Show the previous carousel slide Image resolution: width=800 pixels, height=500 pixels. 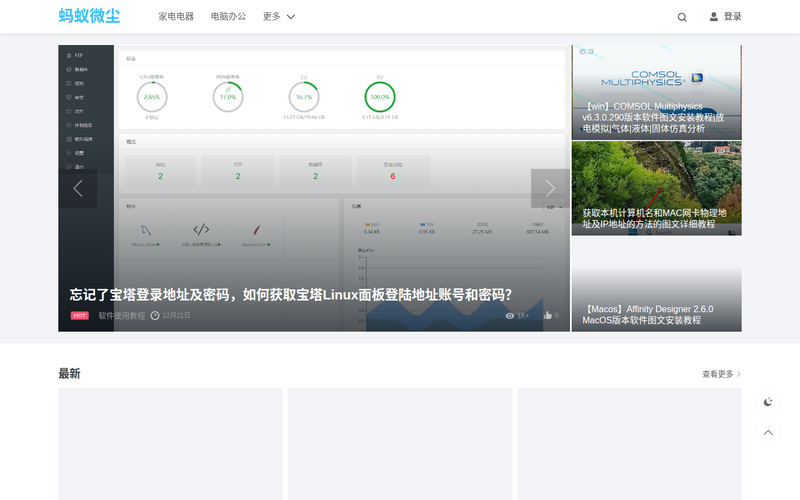[78, 188]
